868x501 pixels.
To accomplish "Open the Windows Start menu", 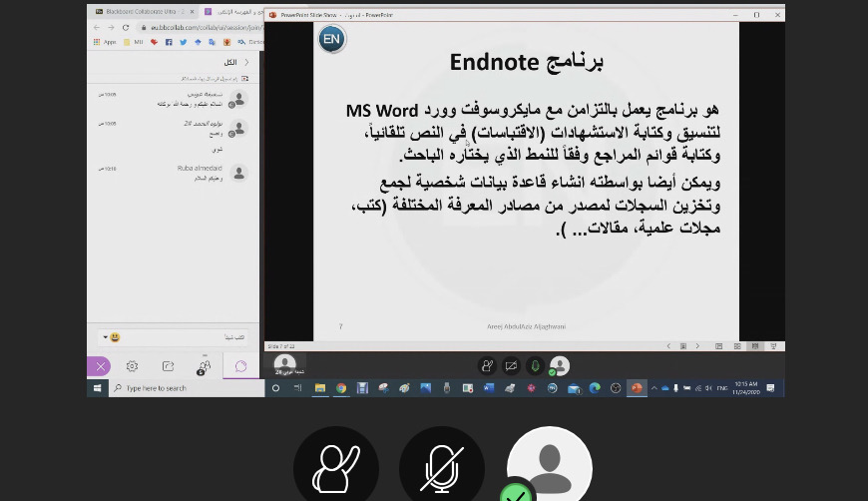I will [98, 388].
